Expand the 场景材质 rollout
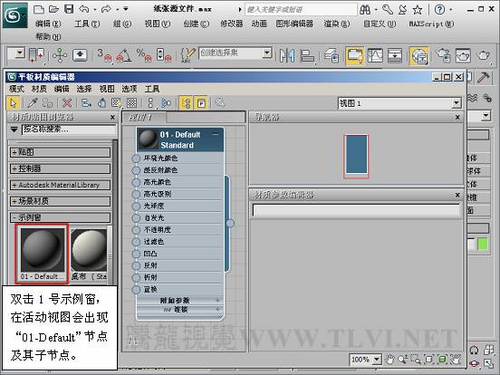 [60, 201]
